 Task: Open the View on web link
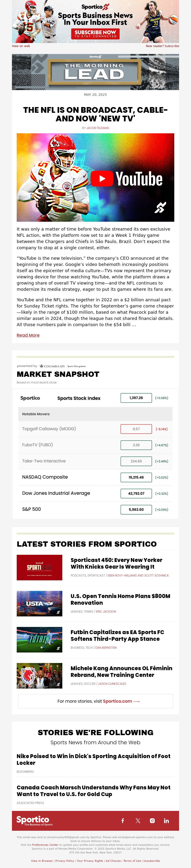pos(21,46)
